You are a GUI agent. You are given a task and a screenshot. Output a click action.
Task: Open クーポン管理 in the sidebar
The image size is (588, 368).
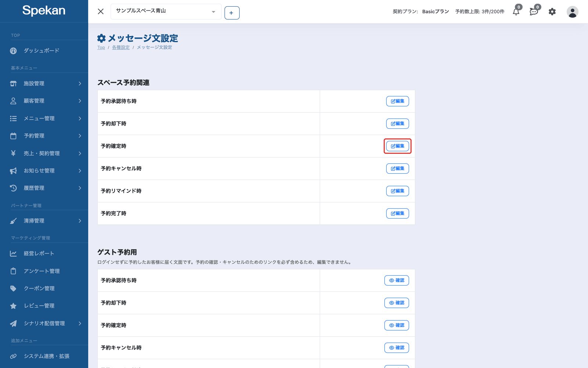tap(44, 289)
